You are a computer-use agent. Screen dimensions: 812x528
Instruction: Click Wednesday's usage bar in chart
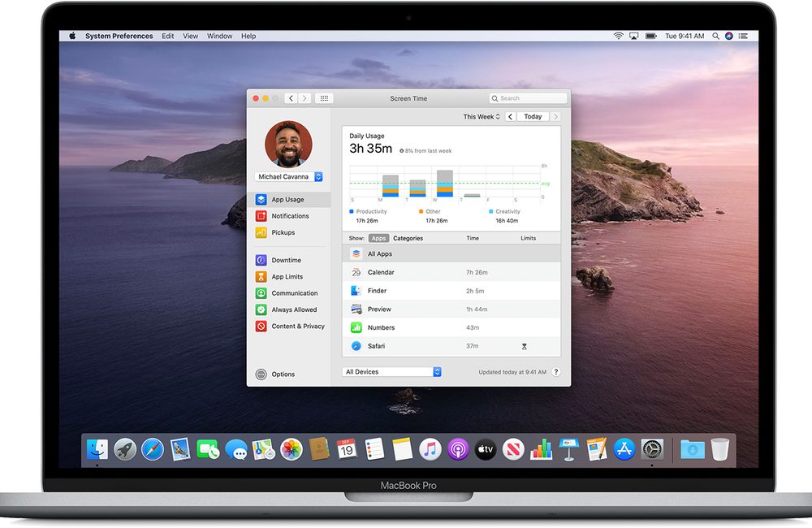445,184
